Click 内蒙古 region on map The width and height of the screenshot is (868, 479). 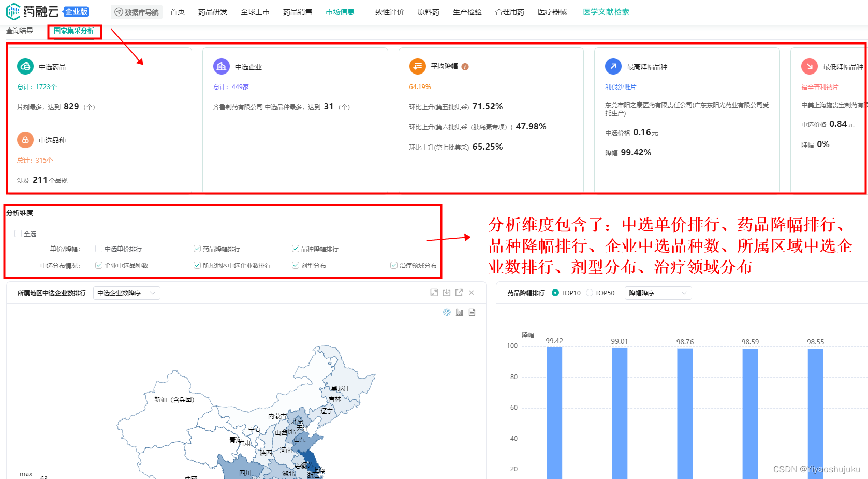[277, 416]
